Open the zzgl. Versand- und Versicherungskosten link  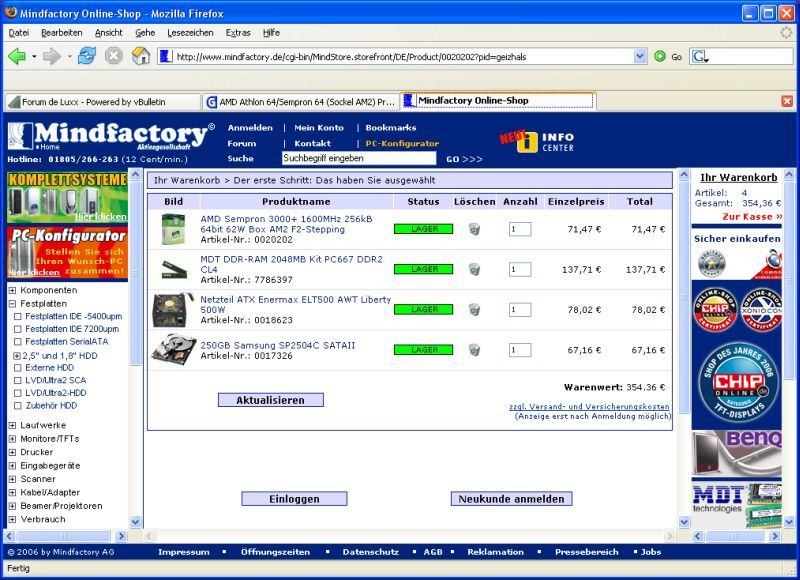(x=589, y=407)
